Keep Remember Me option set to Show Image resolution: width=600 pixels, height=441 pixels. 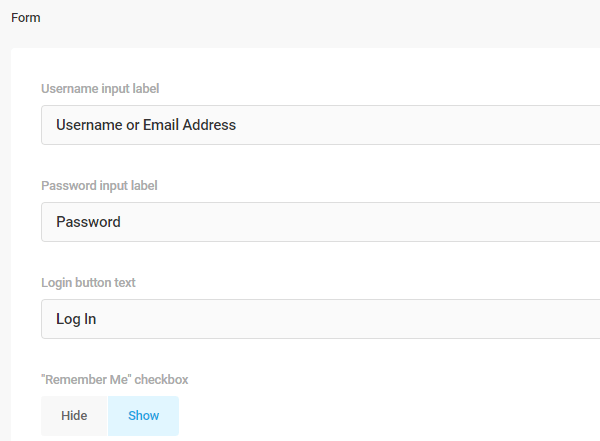[143, 416]
